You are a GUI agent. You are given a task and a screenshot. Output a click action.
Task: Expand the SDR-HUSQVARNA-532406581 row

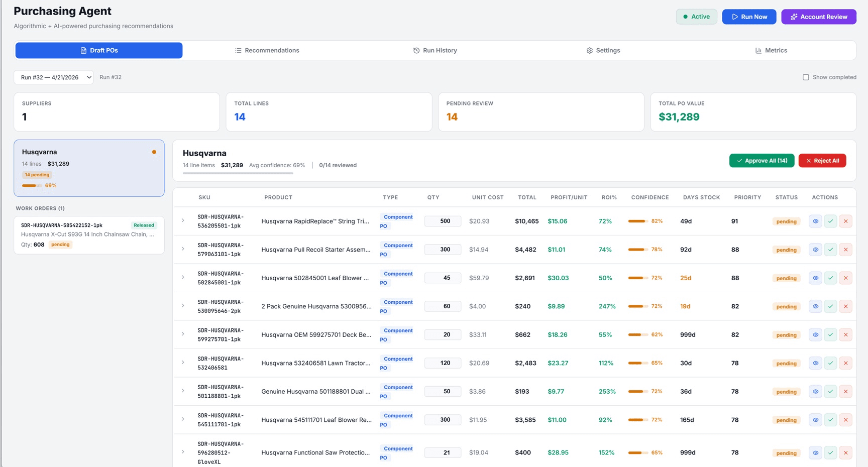183,362
